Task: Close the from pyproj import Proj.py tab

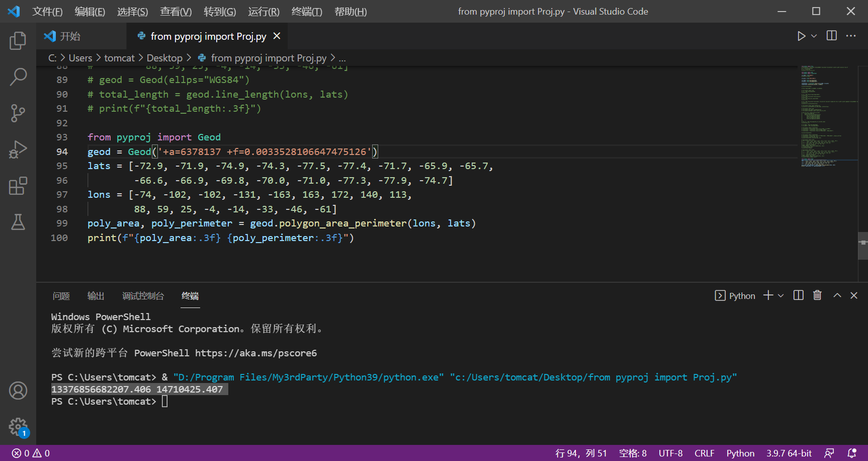Action: pos(277,36)
